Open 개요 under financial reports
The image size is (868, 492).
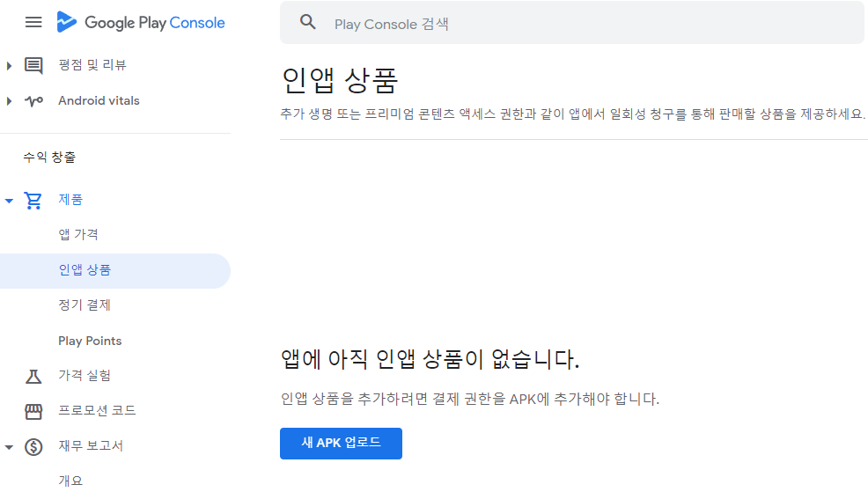point(70,481)
